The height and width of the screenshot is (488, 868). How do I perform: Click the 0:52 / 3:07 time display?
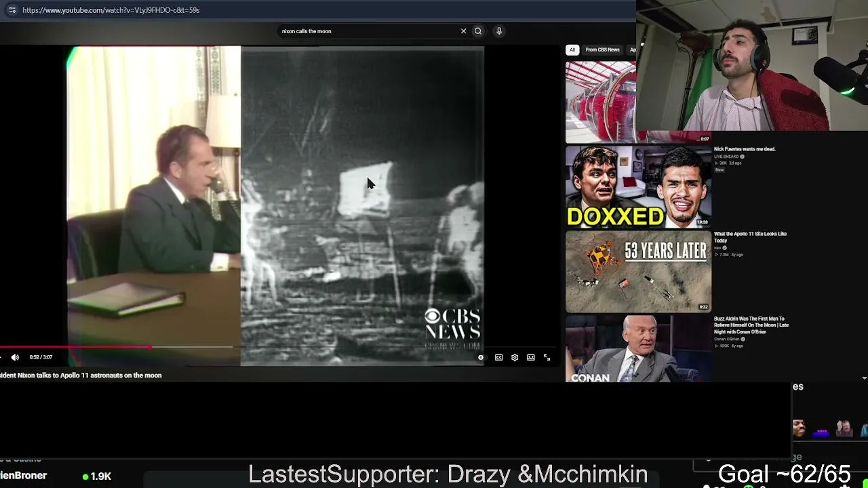click(x=41, y=357)
